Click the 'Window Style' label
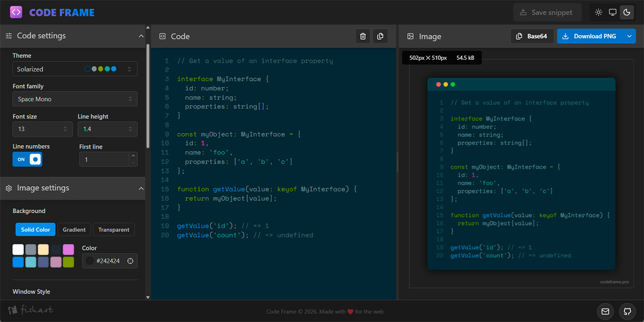644x322 pixels. tap(31, 292)
